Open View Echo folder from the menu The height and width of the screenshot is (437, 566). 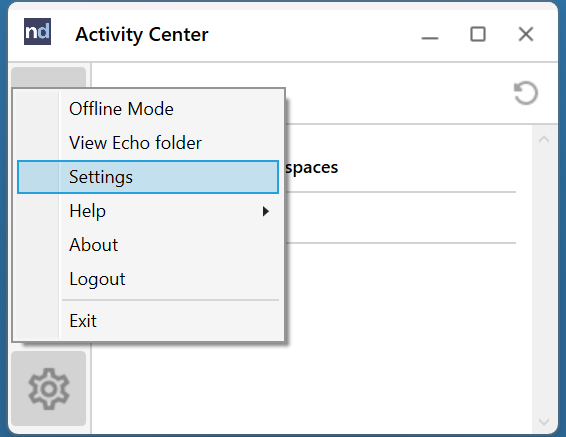148,143
